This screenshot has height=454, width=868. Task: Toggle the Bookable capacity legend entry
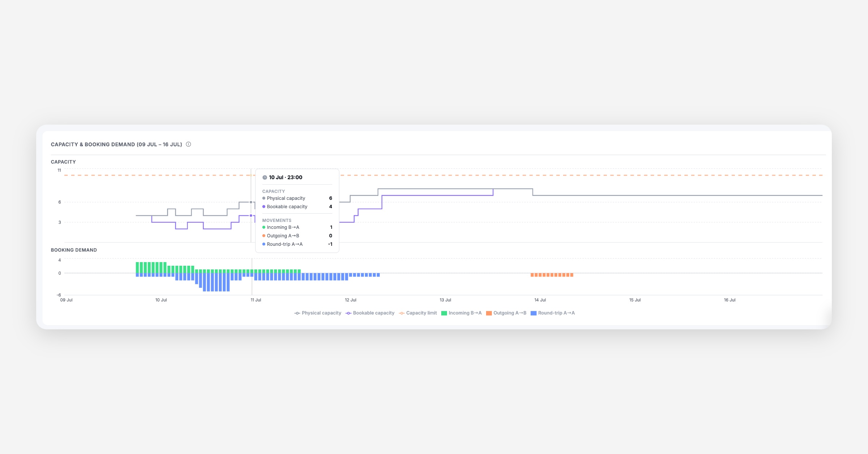click(x=370, y=313)
